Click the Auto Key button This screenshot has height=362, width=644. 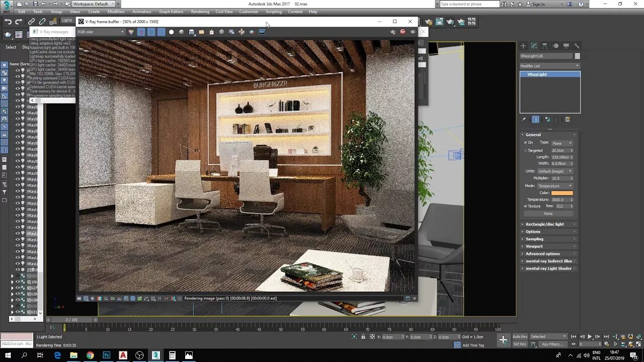click(x=520, y=336)
